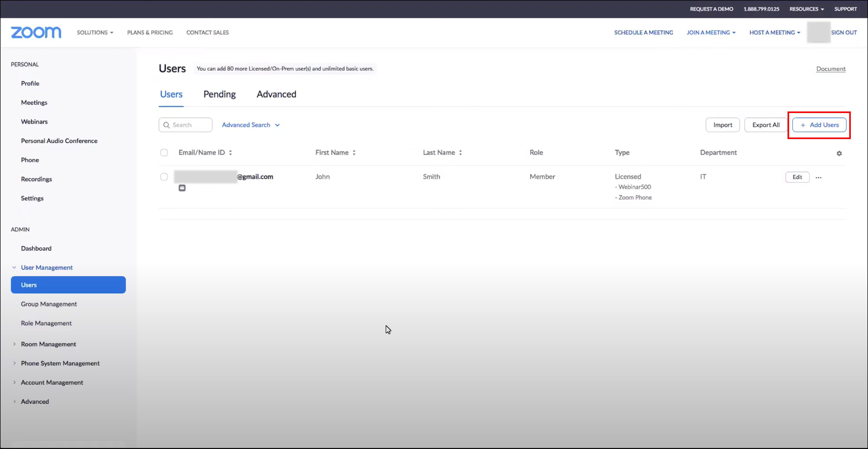Open Profile in the Personal sidebar

point(30,83)
